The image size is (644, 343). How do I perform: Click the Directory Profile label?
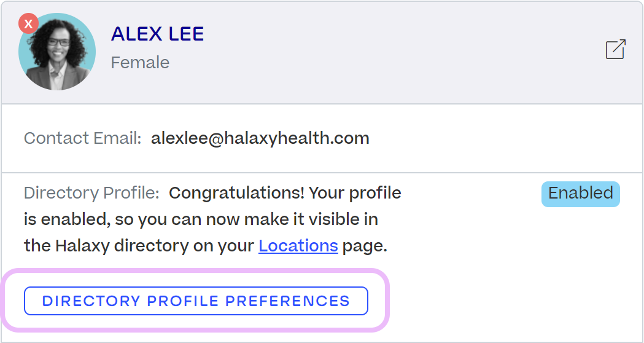(x=91, y=193)
